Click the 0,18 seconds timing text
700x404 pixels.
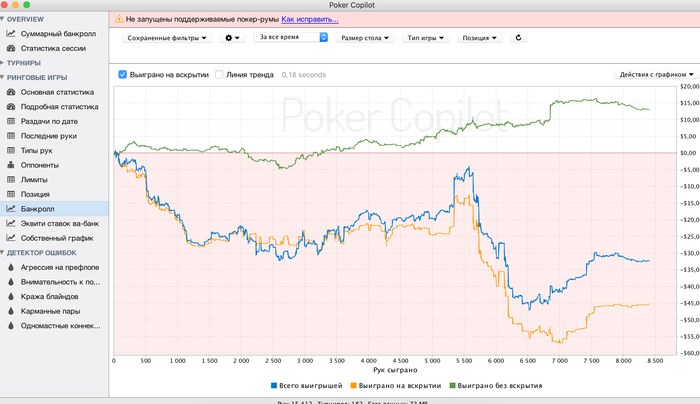coord(304,75)
